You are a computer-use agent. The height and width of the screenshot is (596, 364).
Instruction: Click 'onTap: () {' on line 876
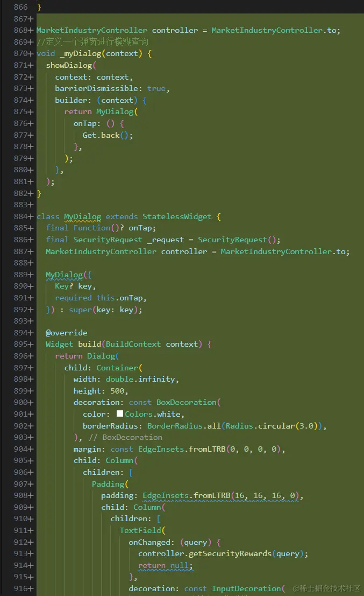point(99,123)
